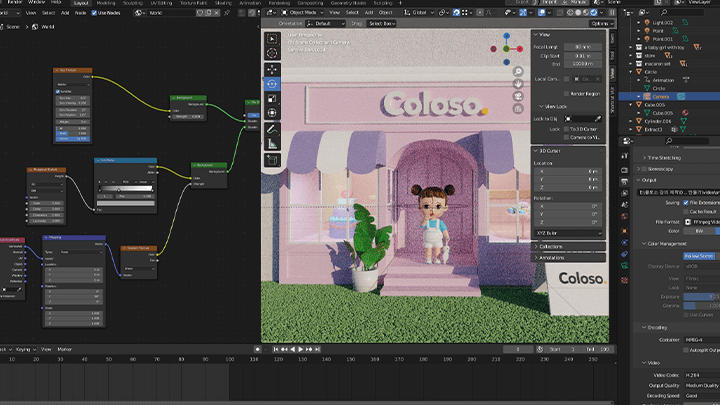Jump to the timeline end frame

[x=317, y=349]
